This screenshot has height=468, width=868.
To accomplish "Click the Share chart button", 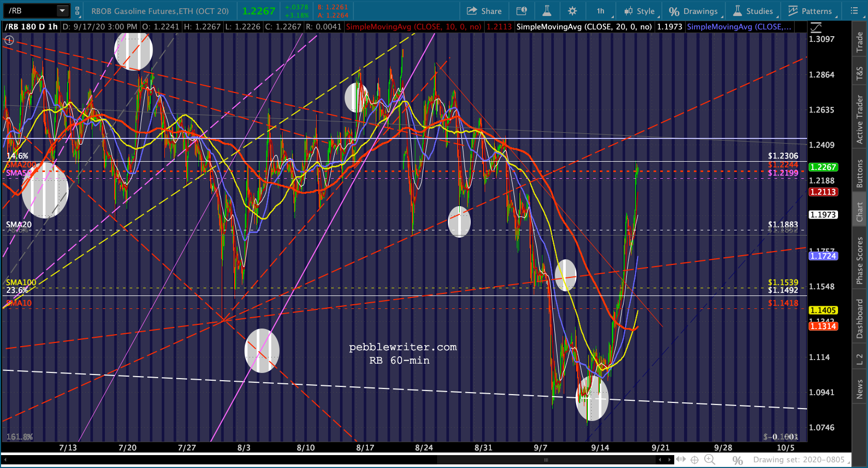I will click(484, 11).
